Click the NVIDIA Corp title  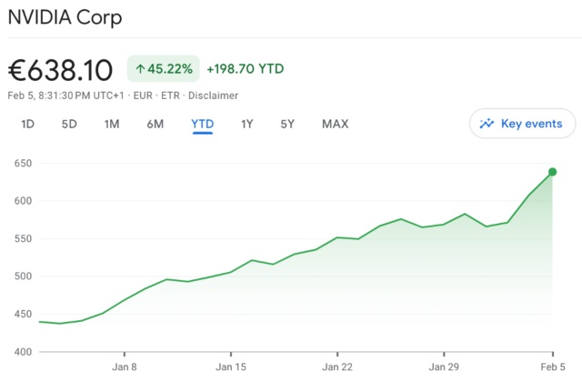coord(65,17)
